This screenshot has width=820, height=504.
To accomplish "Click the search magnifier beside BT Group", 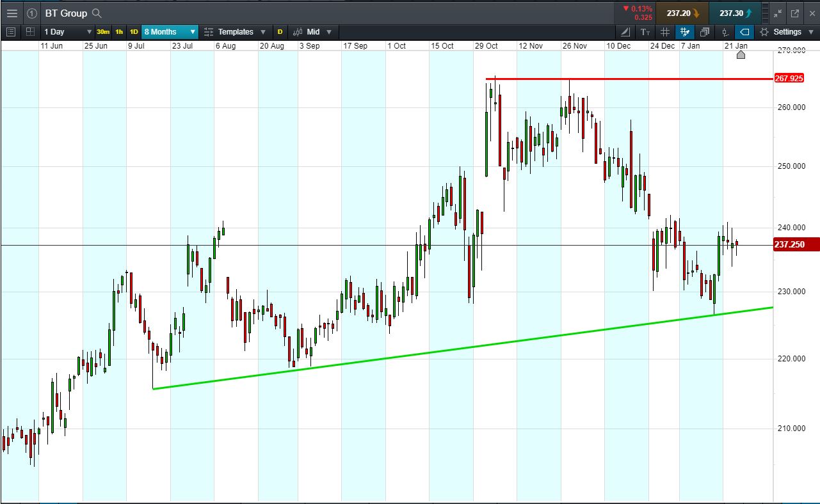I will [x=97, y=13].
